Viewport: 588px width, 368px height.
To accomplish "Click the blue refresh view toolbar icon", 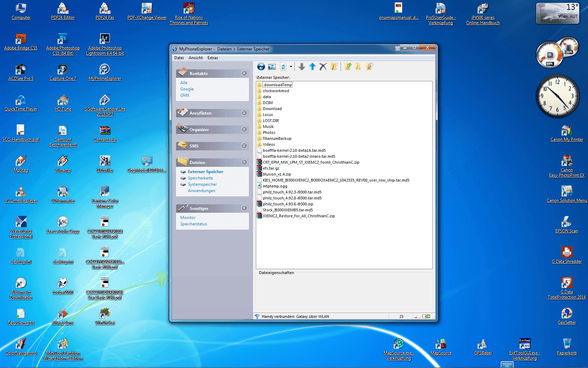I will click(261, 67).
